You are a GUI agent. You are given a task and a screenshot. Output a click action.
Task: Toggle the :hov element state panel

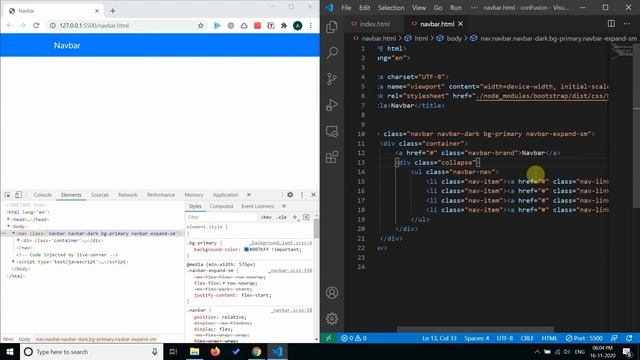(x=266, y=217)
